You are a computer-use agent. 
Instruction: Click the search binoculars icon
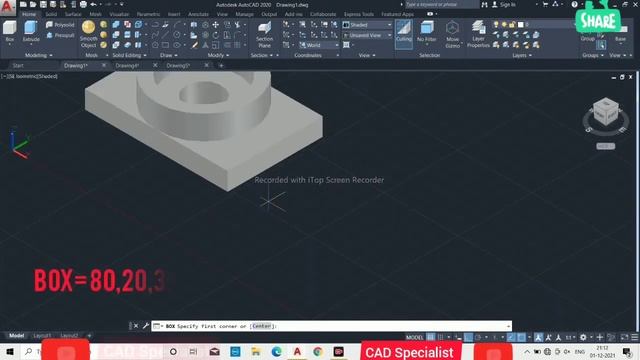click(484, 4)
